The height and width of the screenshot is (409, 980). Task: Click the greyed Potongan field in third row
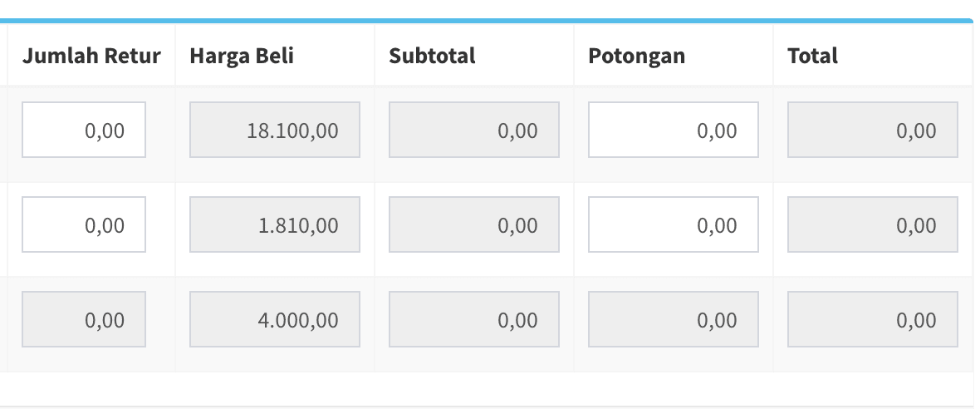click(674, 319)
